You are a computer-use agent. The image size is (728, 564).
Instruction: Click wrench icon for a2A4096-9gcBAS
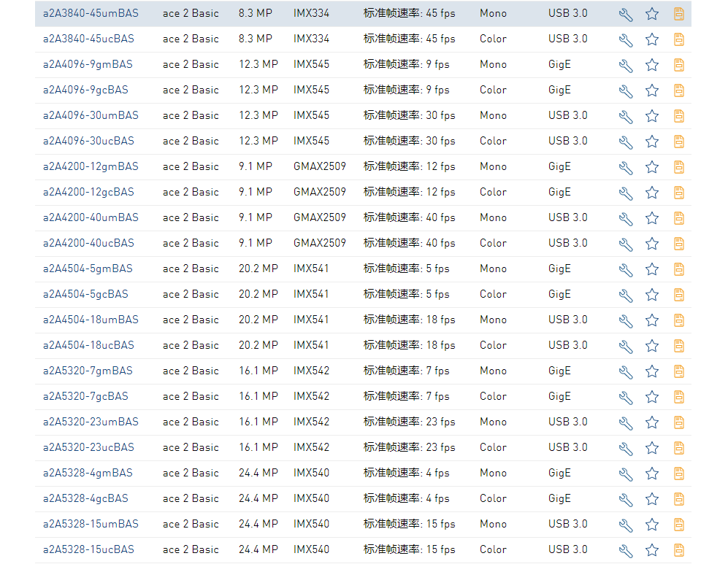click(x=625, y=91)
